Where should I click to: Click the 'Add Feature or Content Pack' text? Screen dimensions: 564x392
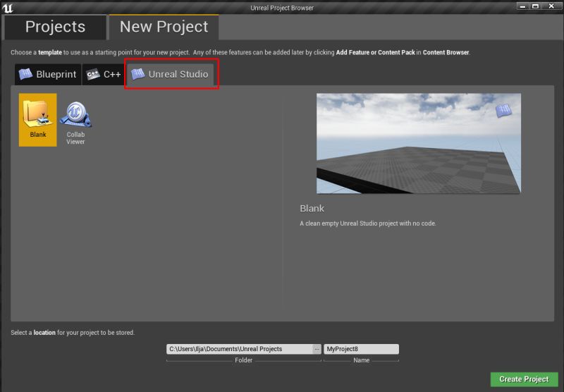(375, 52)
